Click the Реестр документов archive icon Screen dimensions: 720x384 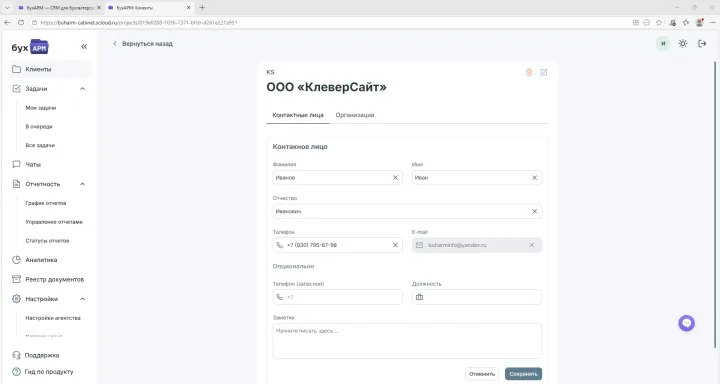click(17, 279)
